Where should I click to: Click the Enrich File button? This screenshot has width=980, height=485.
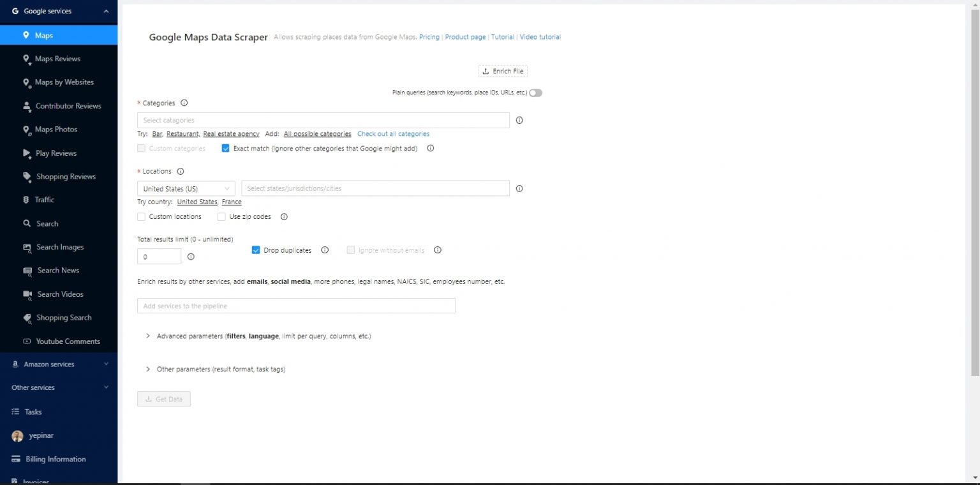[x=503, y=71]
